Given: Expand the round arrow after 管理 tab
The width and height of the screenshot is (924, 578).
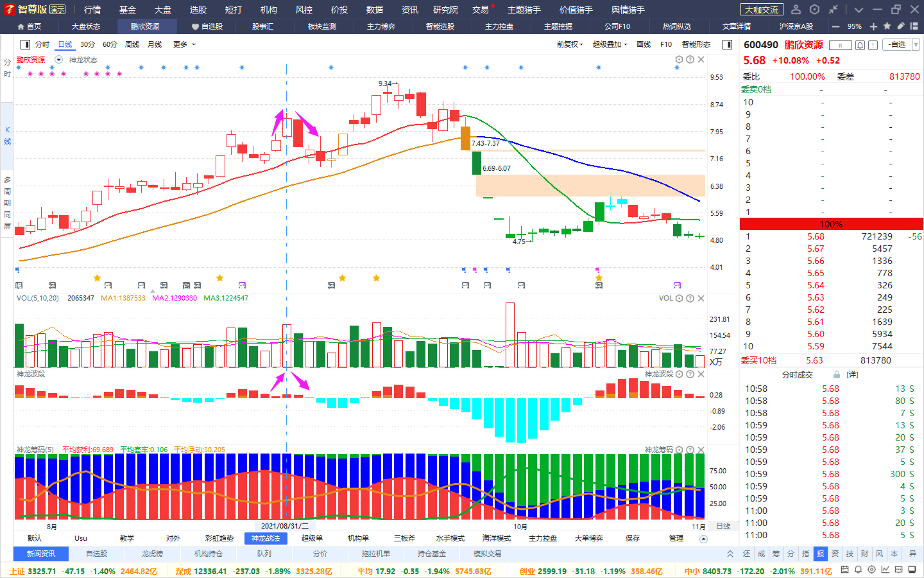Looking at the screenshot, I should pos(703,539).
